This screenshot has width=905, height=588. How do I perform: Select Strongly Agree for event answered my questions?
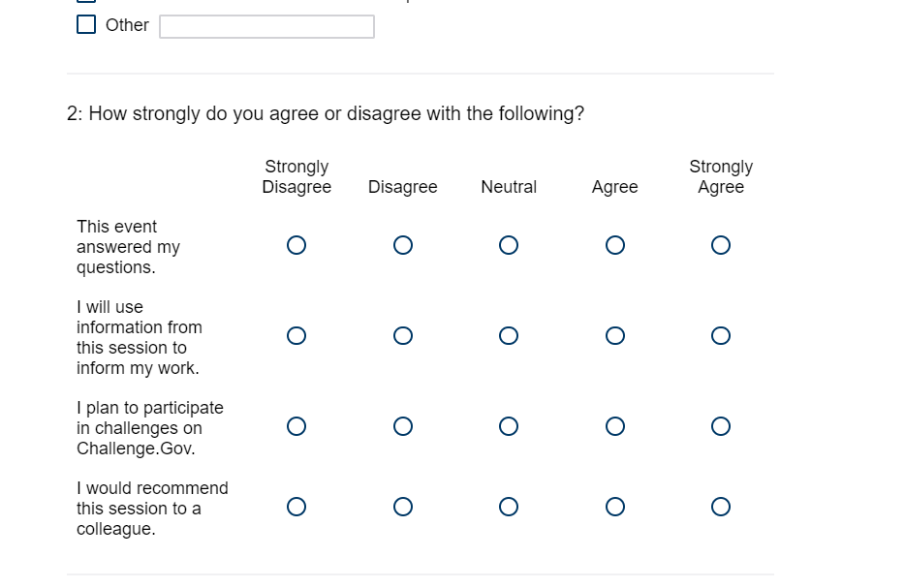(x=720, y=245)
